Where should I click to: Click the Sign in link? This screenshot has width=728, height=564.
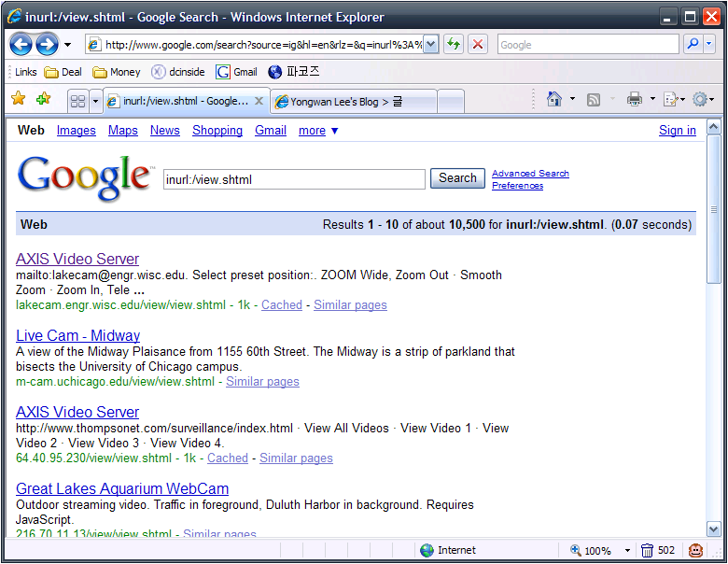pyautogui.click(x=678, y=131)
